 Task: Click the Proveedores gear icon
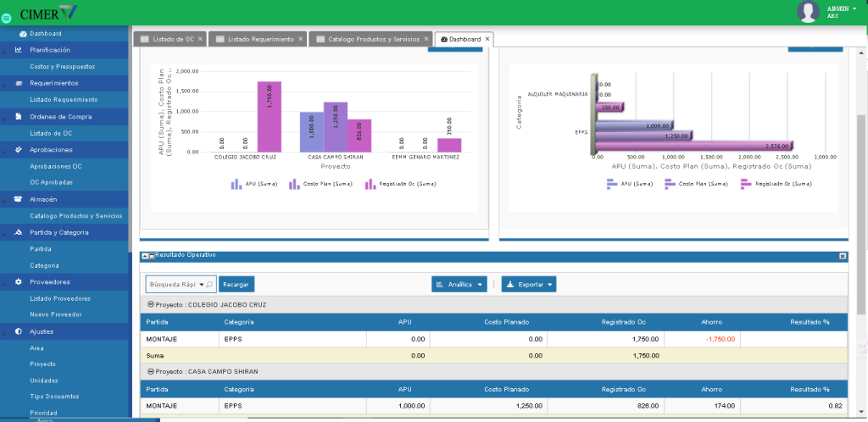[x=19, y=281]
